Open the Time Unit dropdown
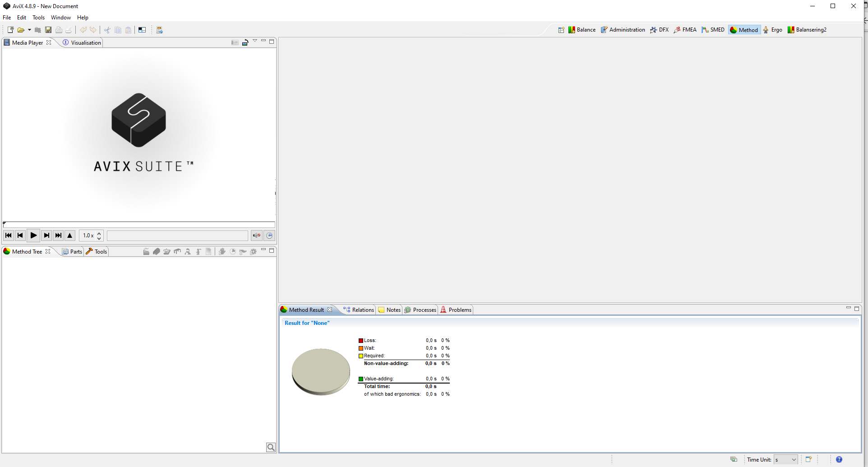 [x=785, y=459]
